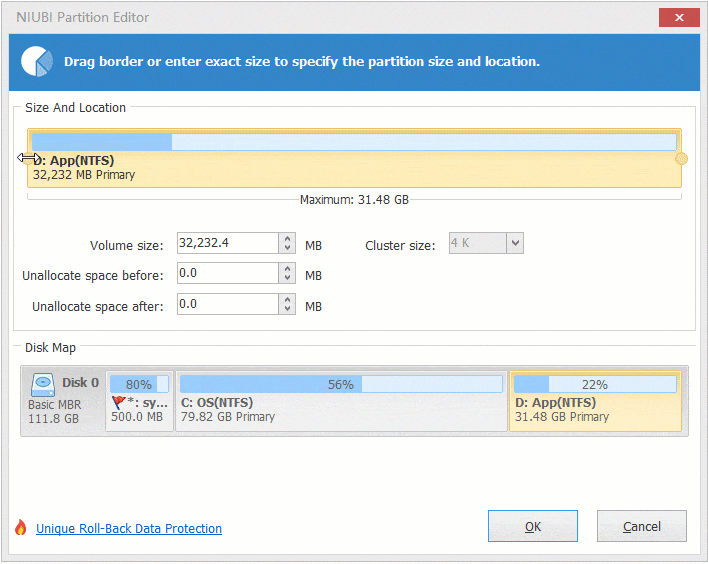The image size is (708, 564).
Task: Decrease Volume size with down arrow
Action: pyautogui.click(x=287, y=248)
